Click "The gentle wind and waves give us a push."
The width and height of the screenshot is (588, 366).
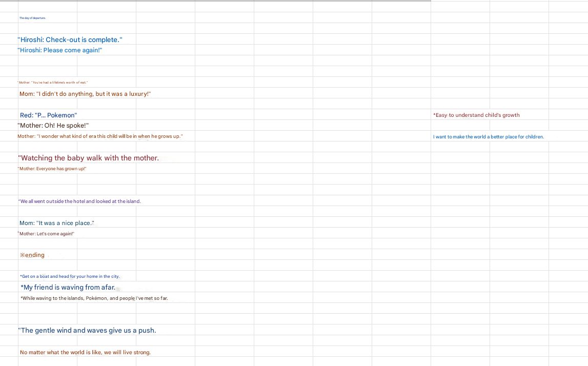coord(87,331)
